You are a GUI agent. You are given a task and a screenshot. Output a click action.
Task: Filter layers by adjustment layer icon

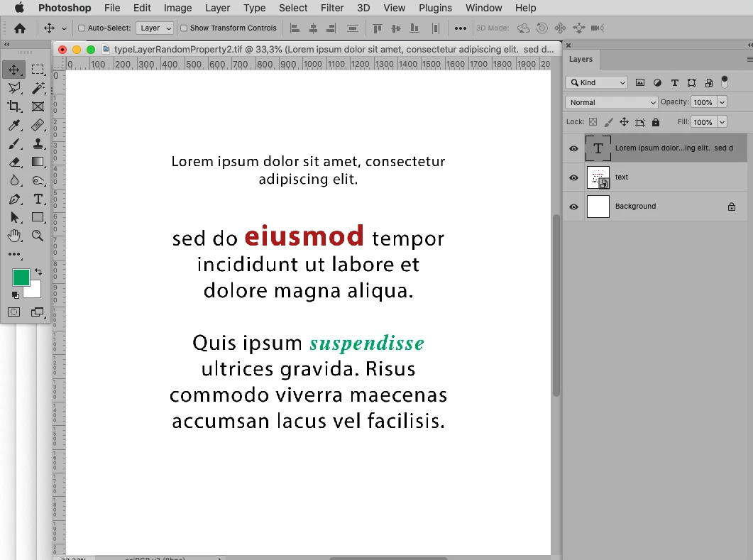657,82
